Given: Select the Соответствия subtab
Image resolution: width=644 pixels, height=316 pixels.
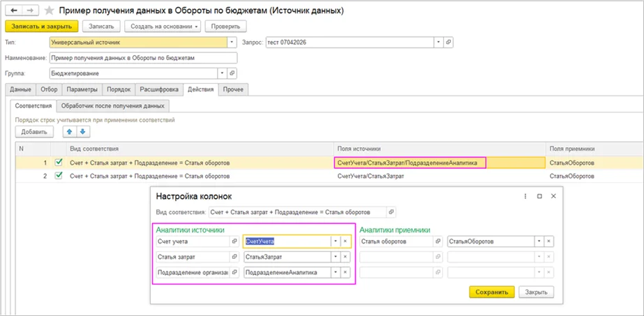Looking at the screenshot, I should [x=33, y=106].
